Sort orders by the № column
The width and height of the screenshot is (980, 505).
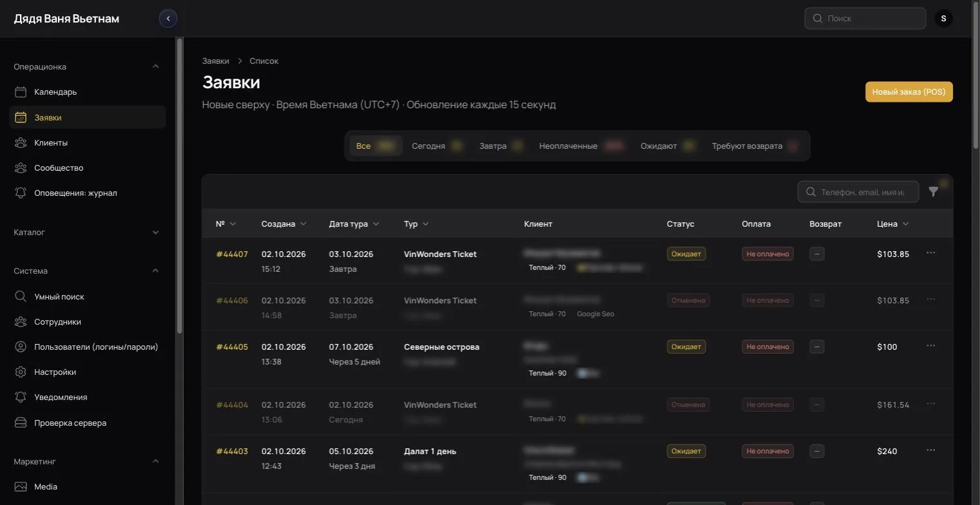[x=226, y=224]
